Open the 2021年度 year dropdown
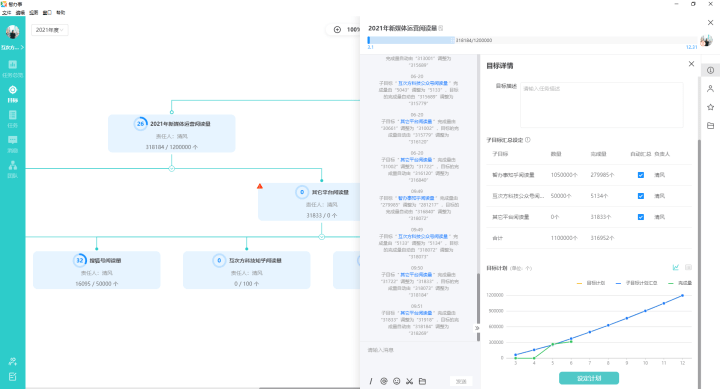The height and width of the screenshot is (389, 720). [x=50, y=30]
